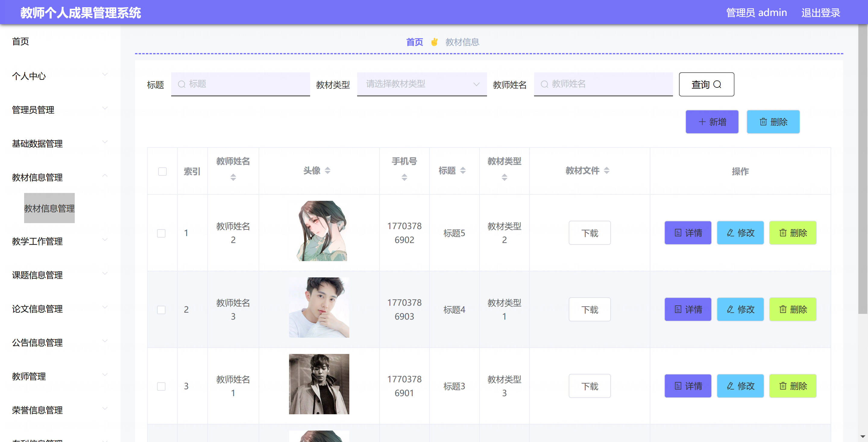The width and height of the screenshot is (868, 442).
Task: Click 删除 for row 标题5
Action: pos(793,233)
